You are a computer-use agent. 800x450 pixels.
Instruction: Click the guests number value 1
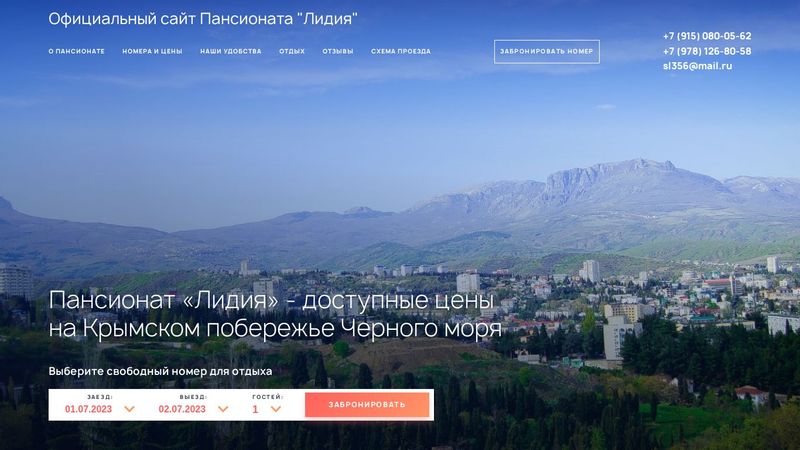255,409
